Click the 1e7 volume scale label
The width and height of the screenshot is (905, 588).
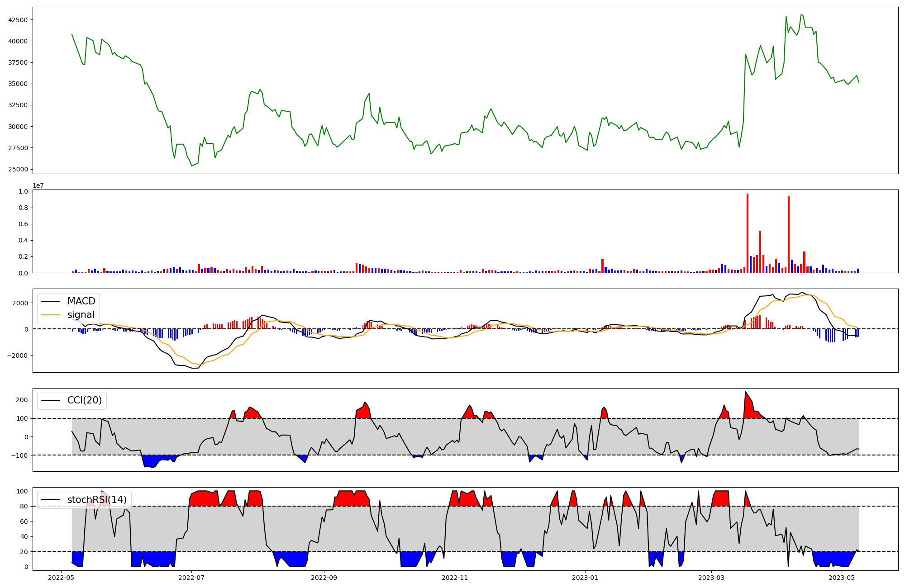(38, 185)
